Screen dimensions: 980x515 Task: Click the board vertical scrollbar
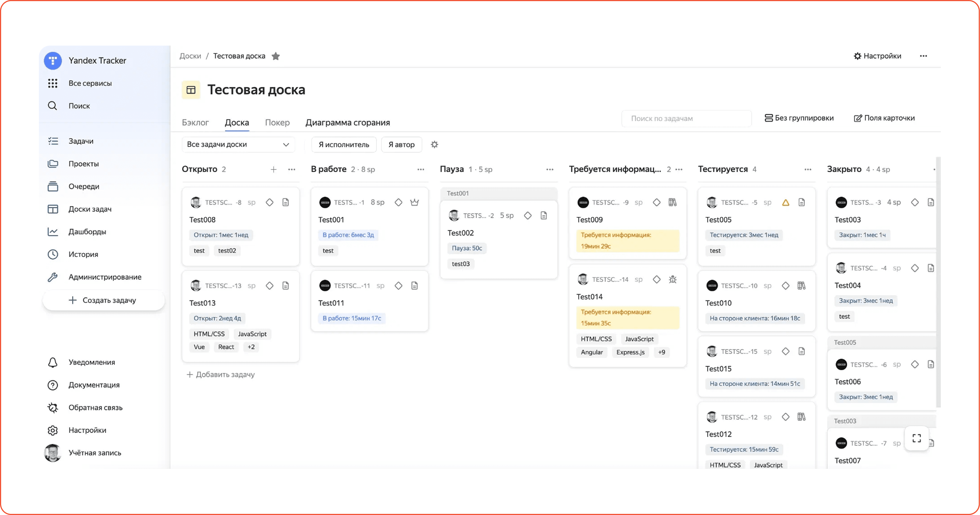coord(938,282)
